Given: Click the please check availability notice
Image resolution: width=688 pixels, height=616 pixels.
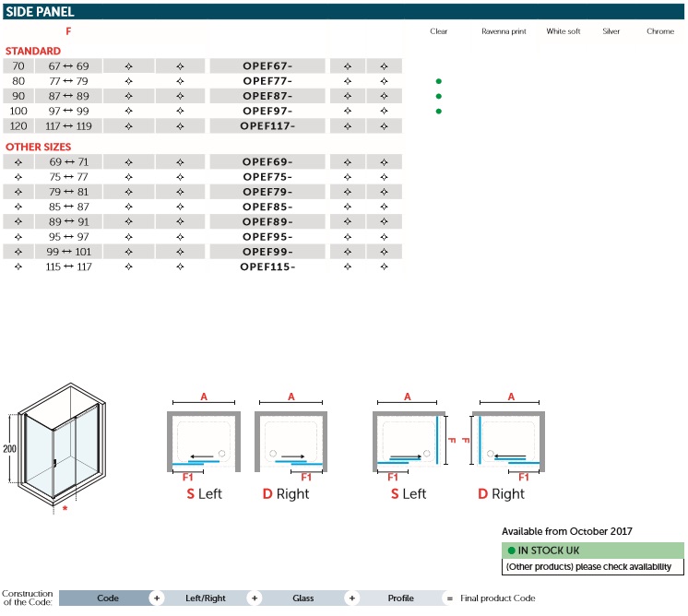Looking at the screenshot, I should click(594, 566).
